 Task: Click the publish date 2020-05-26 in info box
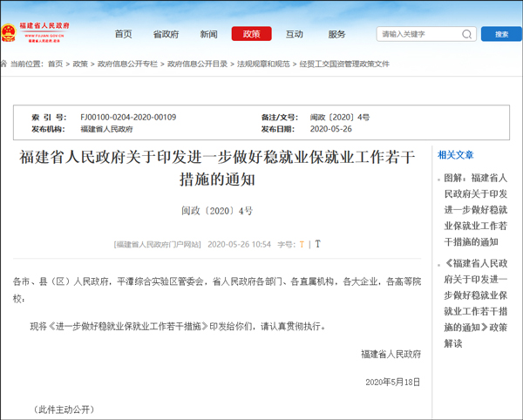[331, 129]
